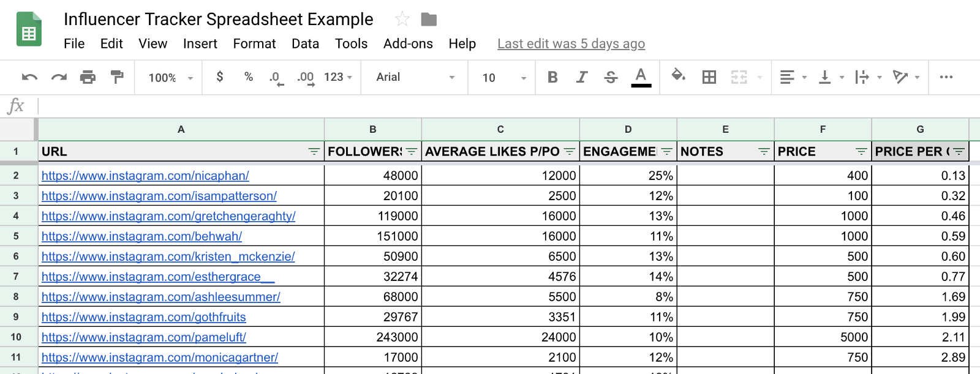Click the redo arrow icon
The height and width of the screenshot is (374, 980).
pos(59,77)
